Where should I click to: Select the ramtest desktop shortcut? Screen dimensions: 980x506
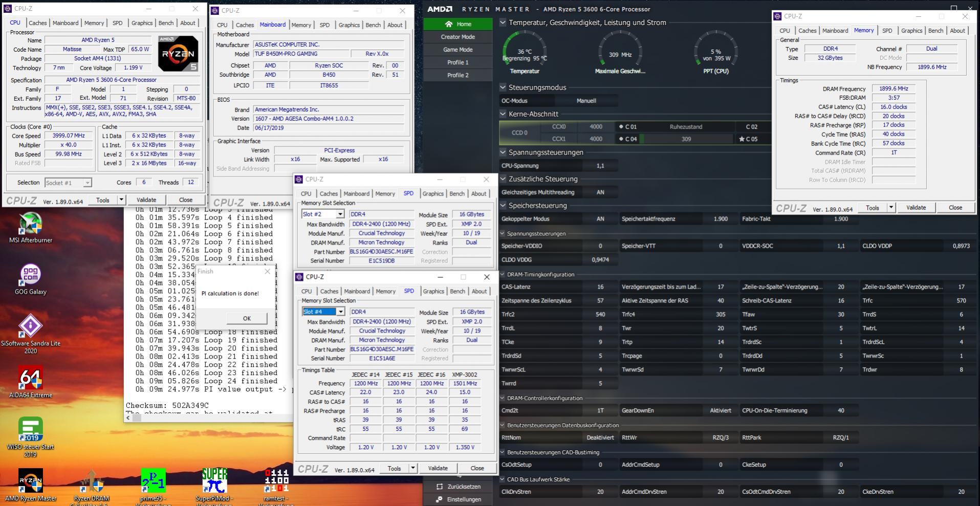click(x=276, y=486)
